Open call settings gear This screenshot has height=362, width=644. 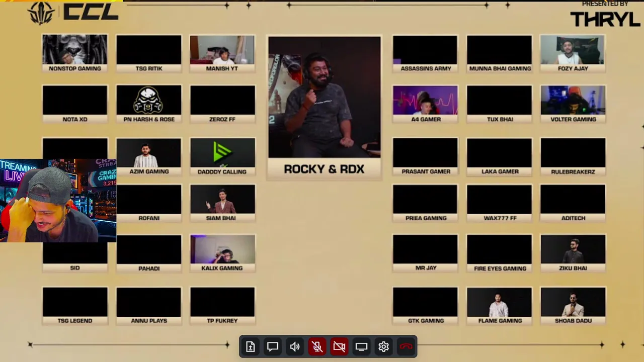coord(383,346)
